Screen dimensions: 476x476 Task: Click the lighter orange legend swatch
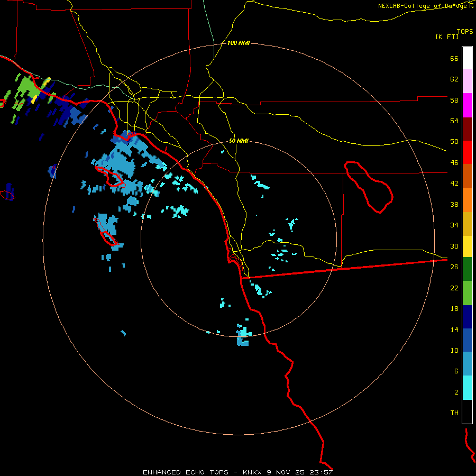point(467,200)
